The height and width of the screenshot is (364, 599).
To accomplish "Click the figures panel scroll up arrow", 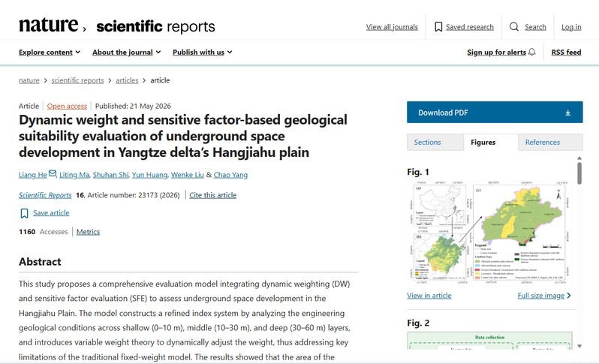I will [579, 158].
